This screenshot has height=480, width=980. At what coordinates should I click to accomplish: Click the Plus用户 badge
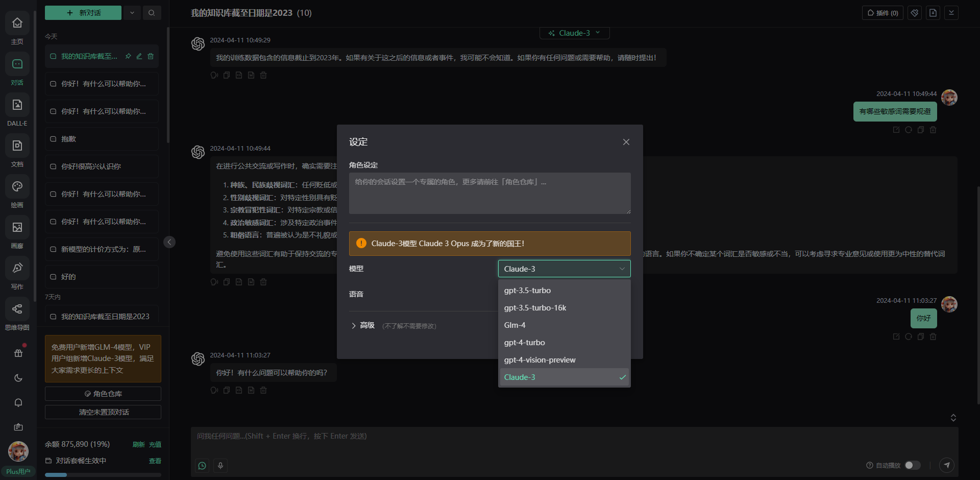click(18, 471)
